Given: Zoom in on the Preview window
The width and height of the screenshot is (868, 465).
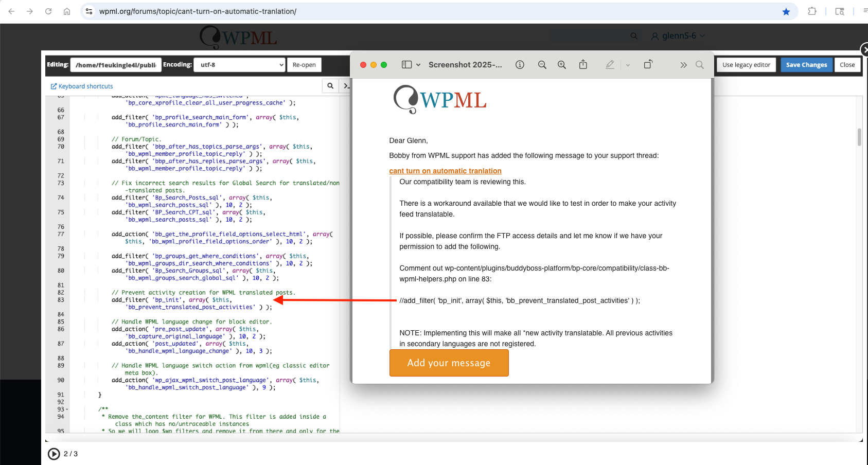Looking at the screenshot, I should (x=562, y=65).
